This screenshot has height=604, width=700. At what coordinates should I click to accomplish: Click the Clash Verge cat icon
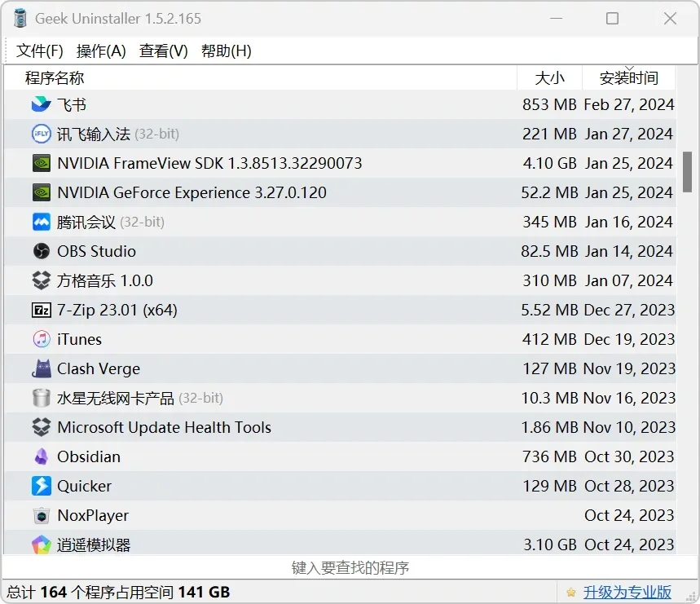[41, 368]
